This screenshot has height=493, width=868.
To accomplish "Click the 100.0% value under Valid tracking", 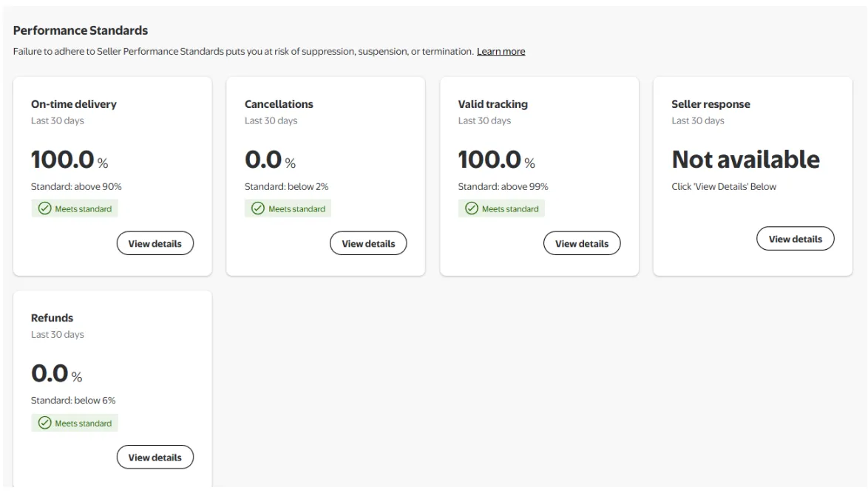I will pyautogui.click(x=497, y=160).
